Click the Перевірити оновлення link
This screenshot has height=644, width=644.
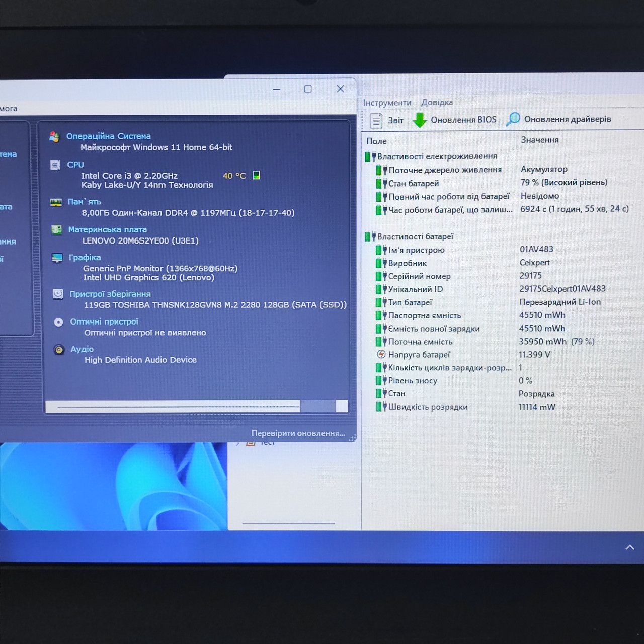click(x=298, y=433)
